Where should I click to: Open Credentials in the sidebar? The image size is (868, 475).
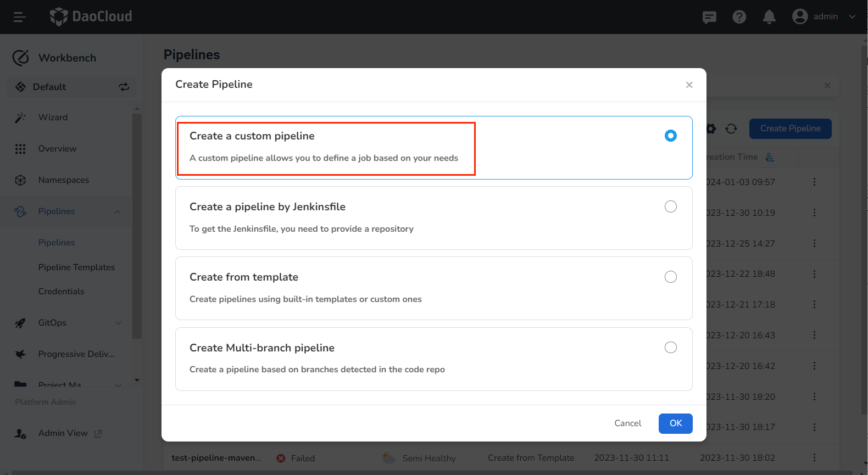pyautogui.click(x=61, y=292)
